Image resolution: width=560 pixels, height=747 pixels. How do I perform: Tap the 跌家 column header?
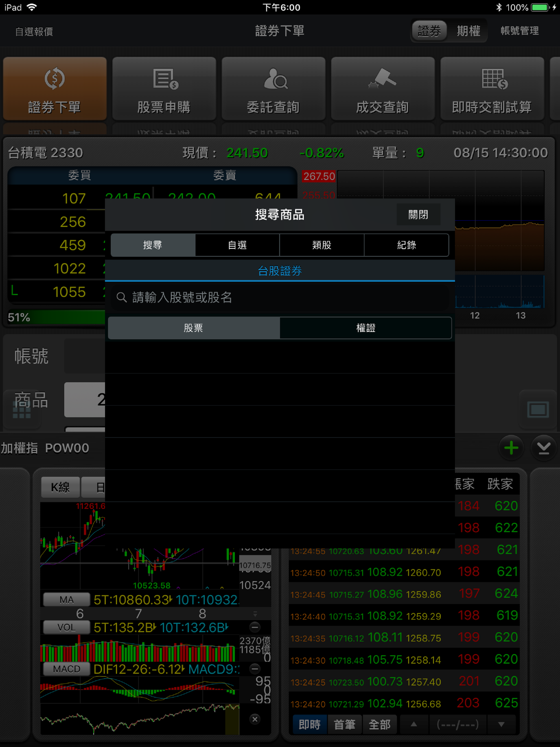[500, 484]
